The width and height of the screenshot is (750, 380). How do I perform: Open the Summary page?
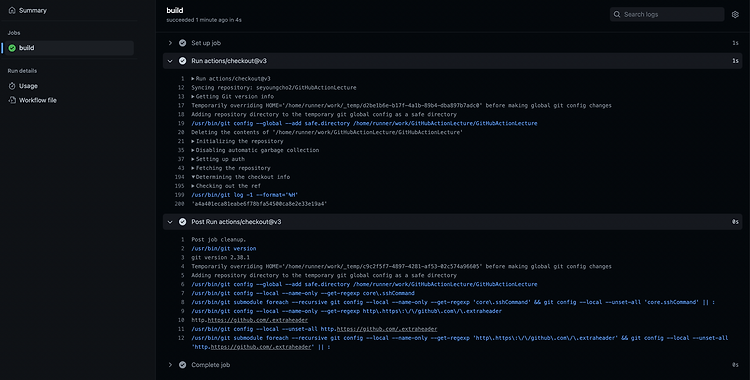[33, 10]
